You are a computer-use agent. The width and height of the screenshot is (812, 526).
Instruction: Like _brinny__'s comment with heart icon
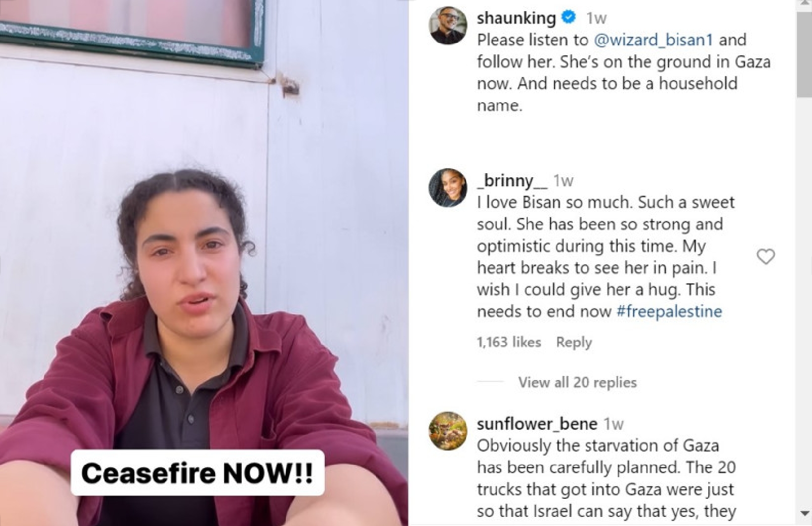[766, 257]
